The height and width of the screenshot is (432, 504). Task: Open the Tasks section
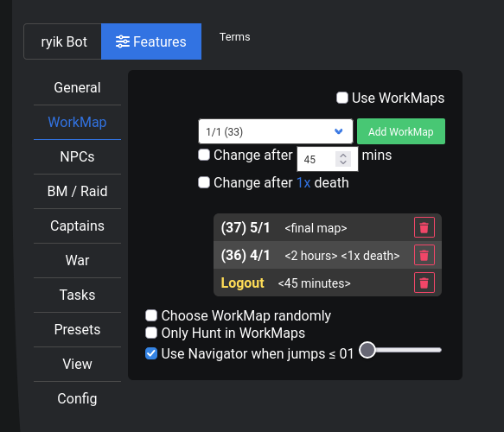coord(77,295)
